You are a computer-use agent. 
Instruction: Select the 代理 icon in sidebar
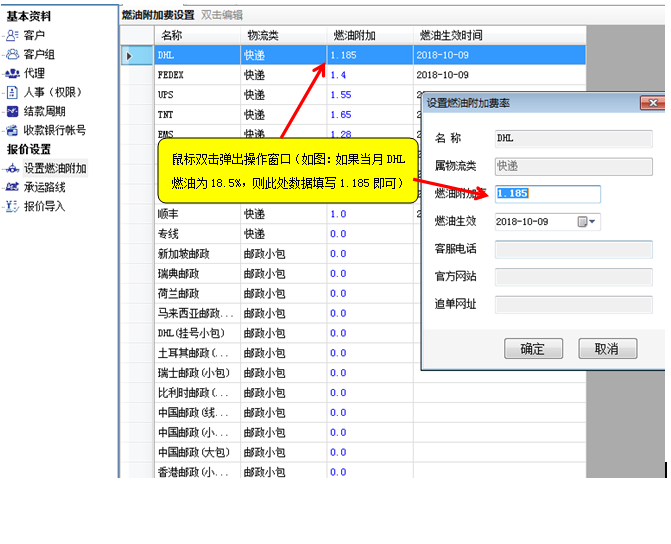coord(12,73)
